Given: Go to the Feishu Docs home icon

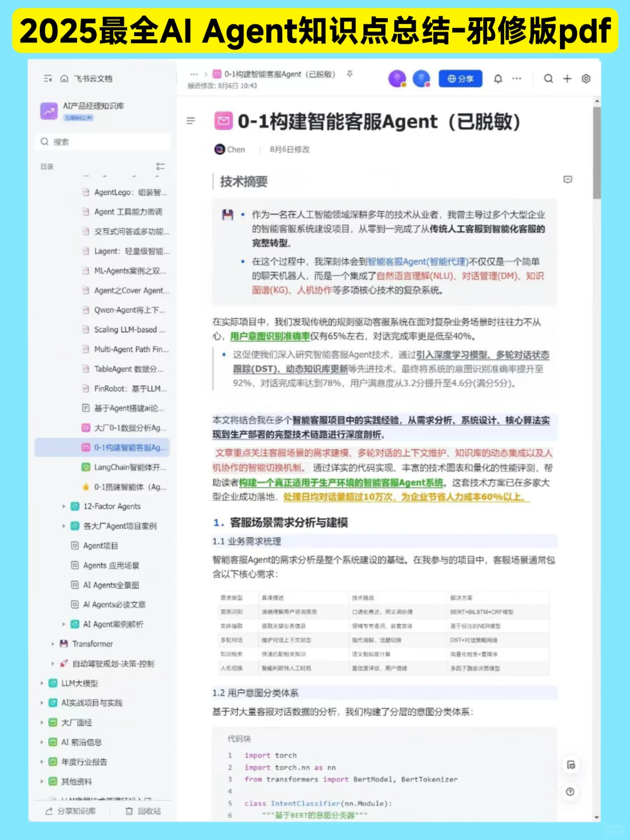Looking at the screenshot, I should click(64, 78).
